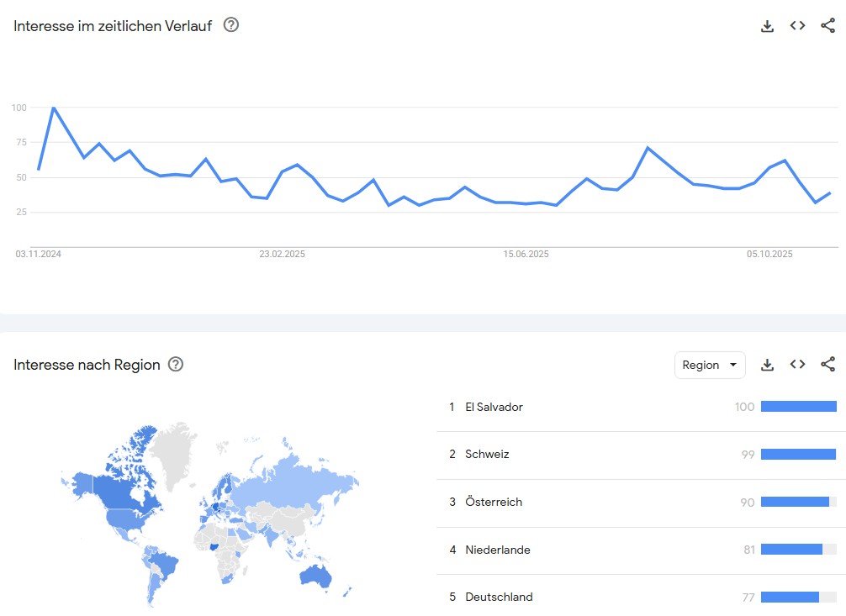Get embed code for time chart
Screen dimensions: 846x616
797,26
